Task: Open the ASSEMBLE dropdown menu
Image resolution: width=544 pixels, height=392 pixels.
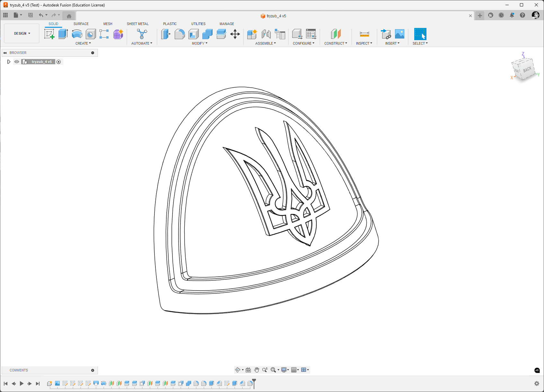Action: click(x=266, y=43)
